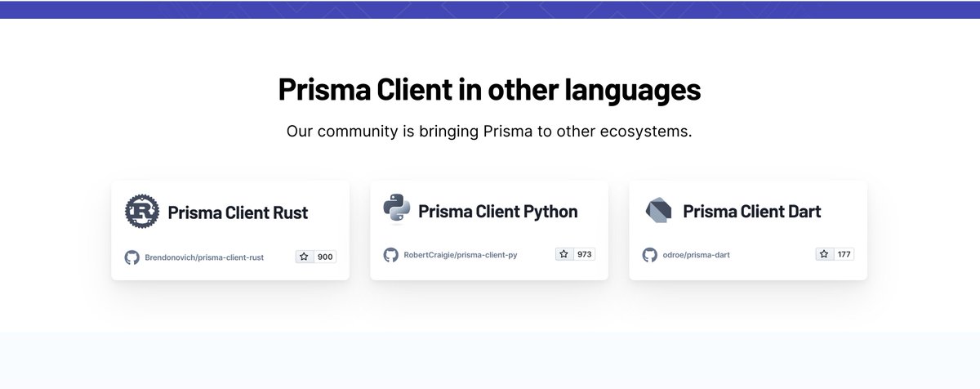
Task: Open the Prisma Client Python title
Action: 497,212
